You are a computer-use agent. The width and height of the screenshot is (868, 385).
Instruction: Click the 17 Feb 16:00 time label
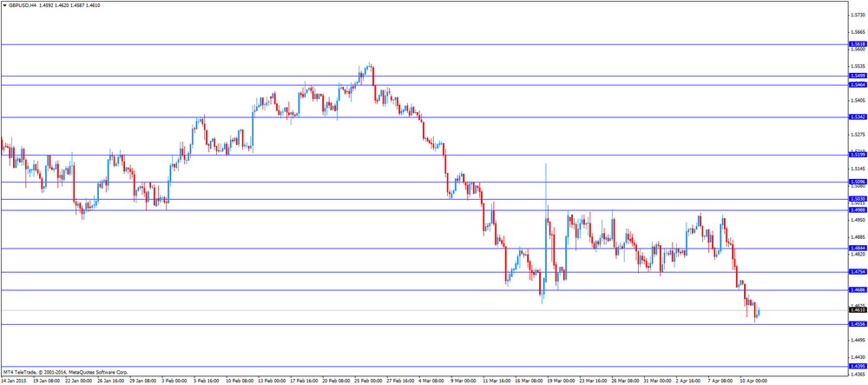[303, 382]
